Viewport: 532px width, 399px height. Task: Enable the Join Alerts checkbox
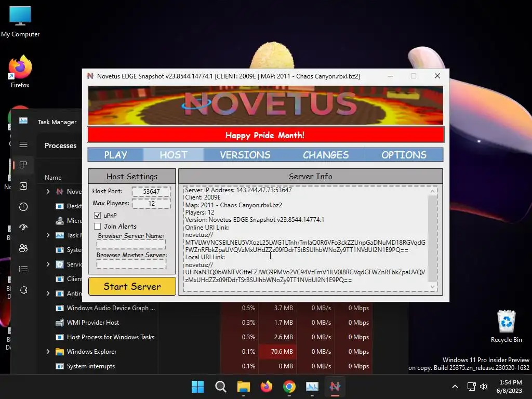(x=97, y=227)
